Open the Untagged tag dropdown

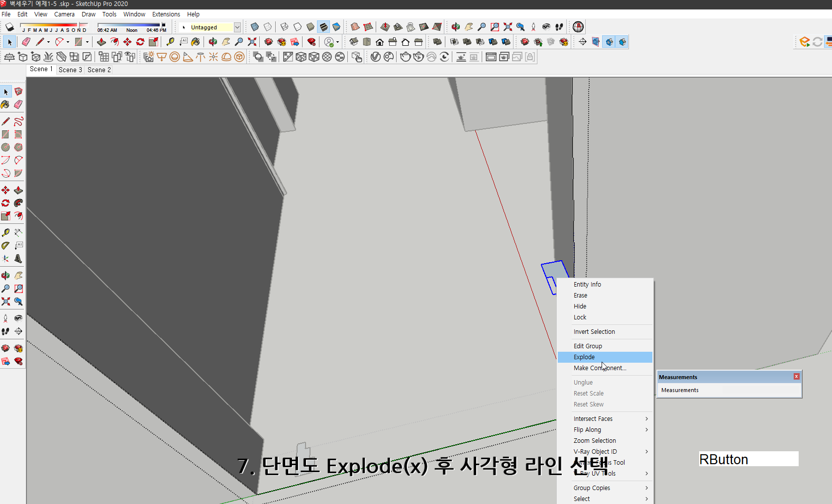237,27
